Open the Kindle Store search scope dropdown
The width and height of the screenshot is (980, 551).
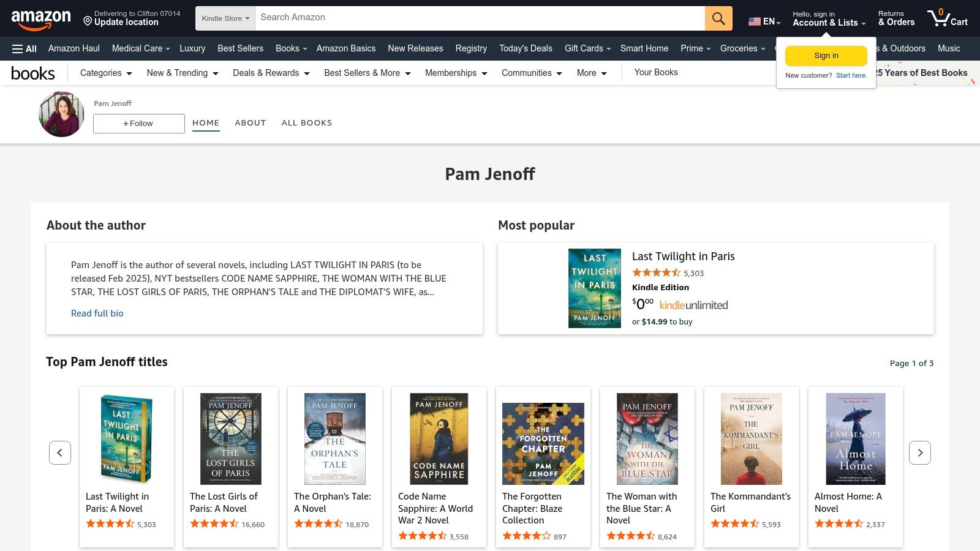point(225,18)
